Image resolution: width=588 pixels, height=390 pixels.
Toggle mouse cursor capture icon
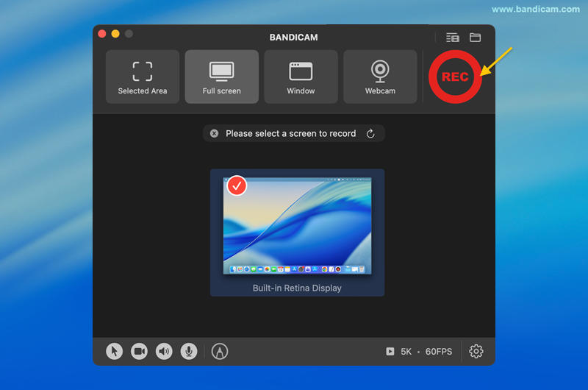click(114, 352)
